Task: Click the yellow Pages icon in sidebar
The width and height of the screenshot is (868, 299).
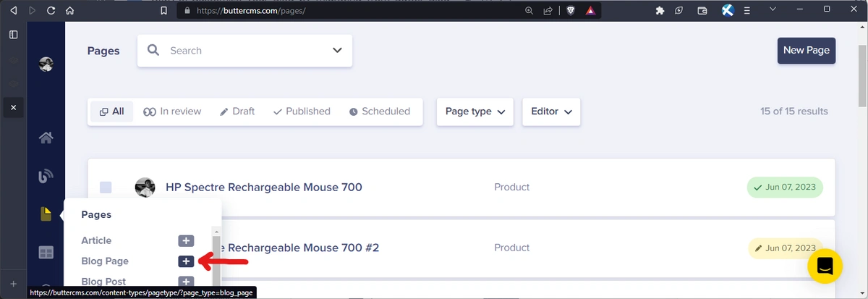Action: click(46, 214)
